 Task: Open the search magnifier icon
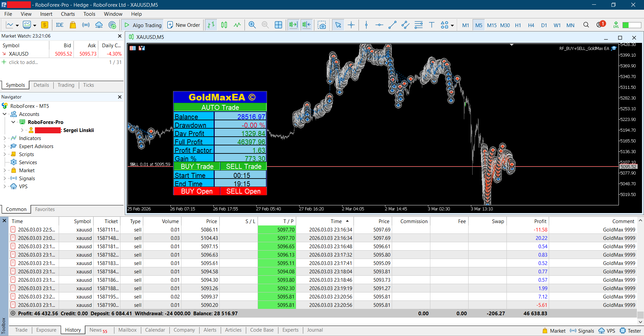(586, 25)
